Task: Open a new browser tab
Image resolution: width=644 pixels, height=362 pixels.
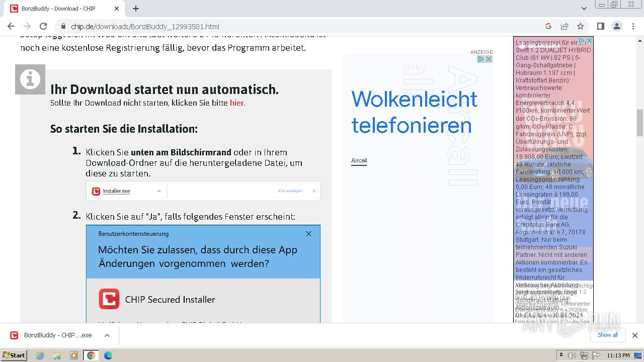Action: tap(136, 9)
